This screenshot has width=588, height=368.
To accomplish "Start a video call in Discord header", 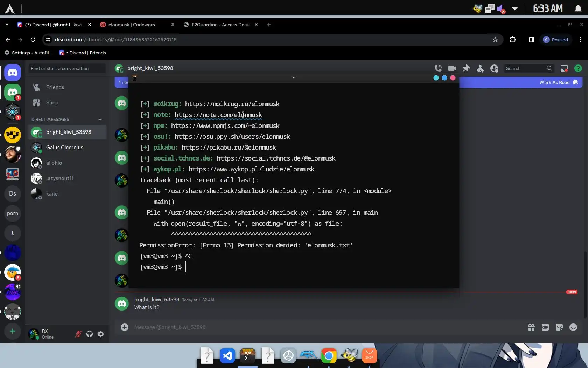I will point(452,68).
